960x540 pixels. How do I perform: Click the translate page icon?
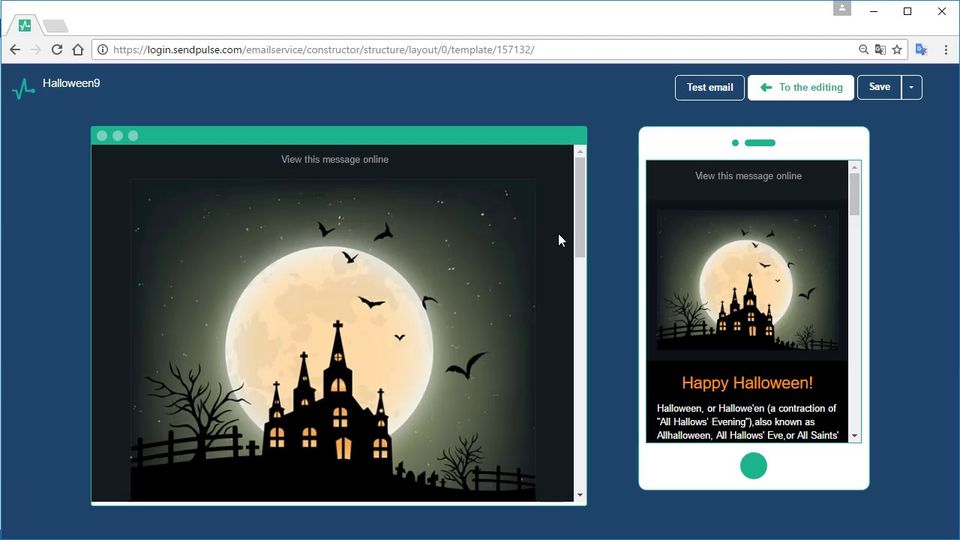tap(880, 50)
